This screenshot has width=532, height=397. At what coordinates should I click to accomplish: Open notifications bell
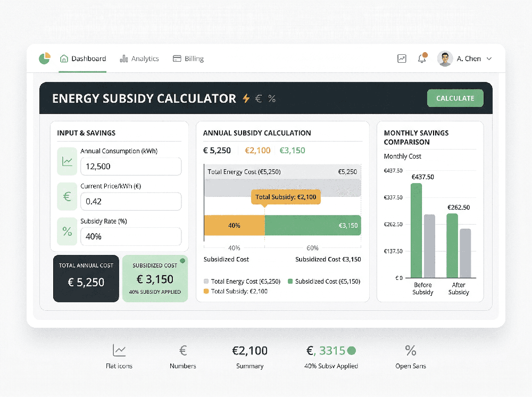click(422, 59)
